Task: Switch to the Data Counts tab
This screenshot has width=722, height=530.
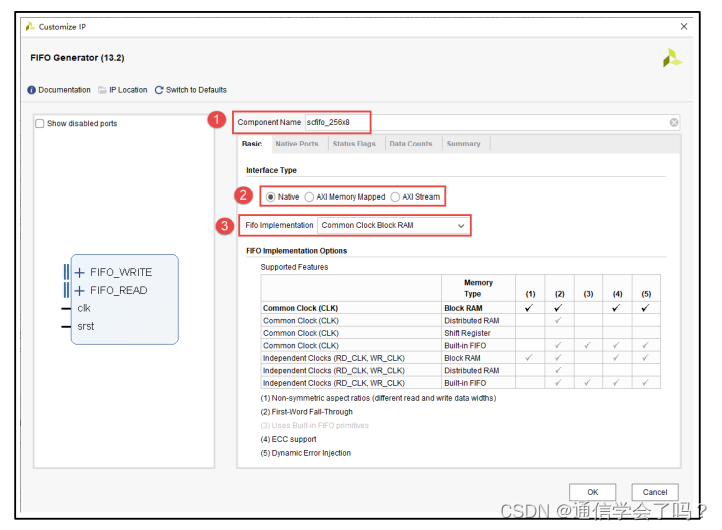Action: [x=411, y=144]
